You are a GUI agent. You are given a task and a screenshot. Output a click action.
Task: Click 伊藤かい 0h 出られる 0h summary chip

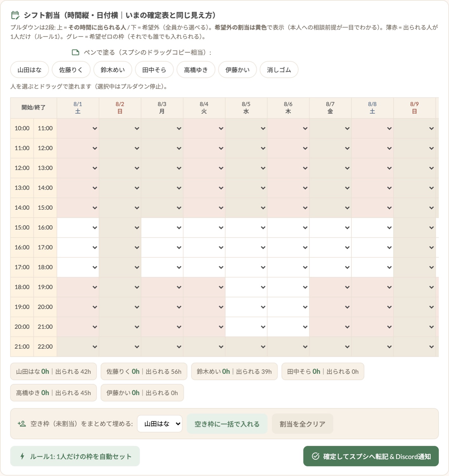pos(142,393)
